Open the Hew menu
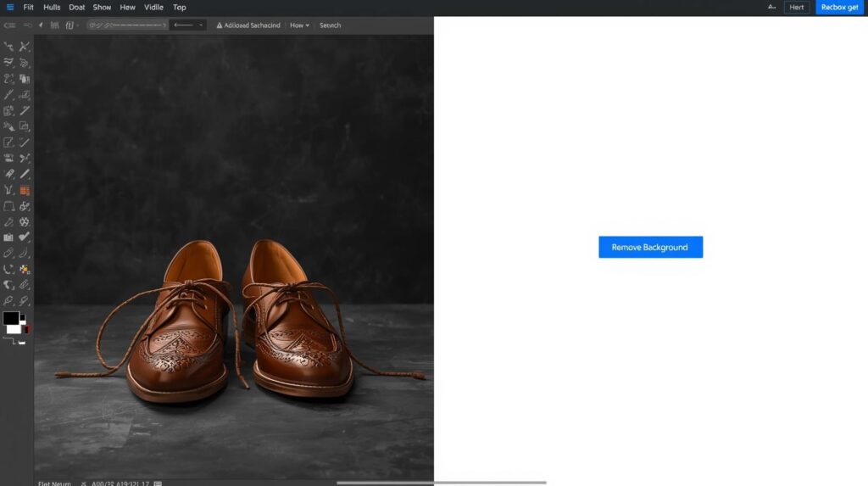Image resolution: width=868 pixels, height=486 pixels. (127, 7)
